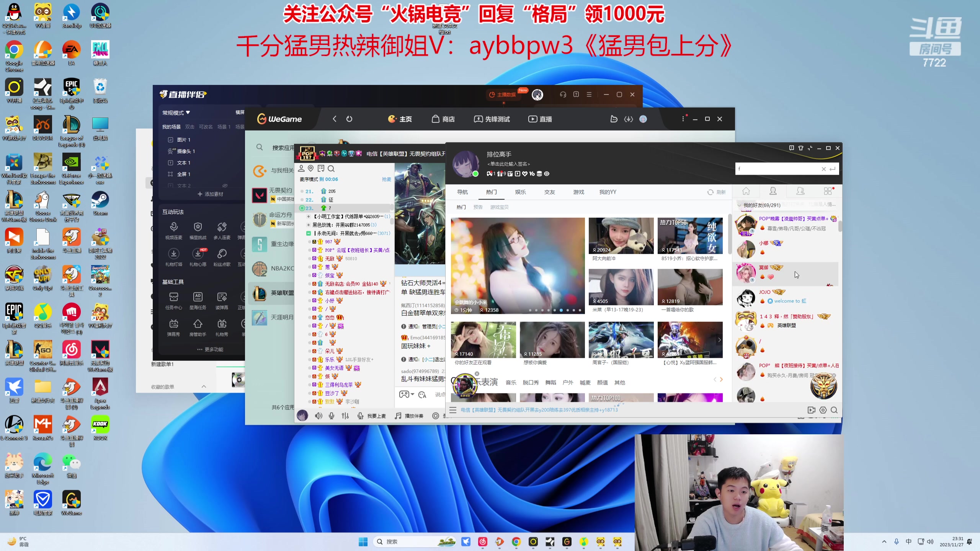Screen dimensions: 980x551
Task: Click WeGame back arrow
Action: coord(335,119)
